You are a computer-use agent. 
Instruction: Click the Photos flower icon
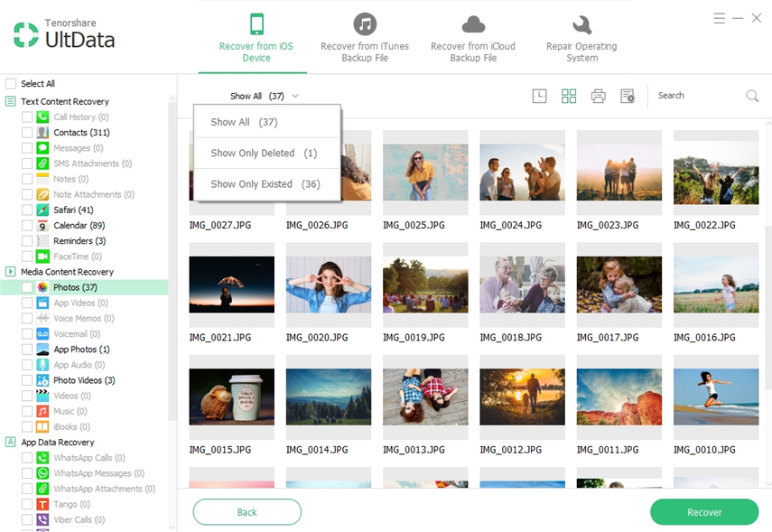tap(42, 287)
